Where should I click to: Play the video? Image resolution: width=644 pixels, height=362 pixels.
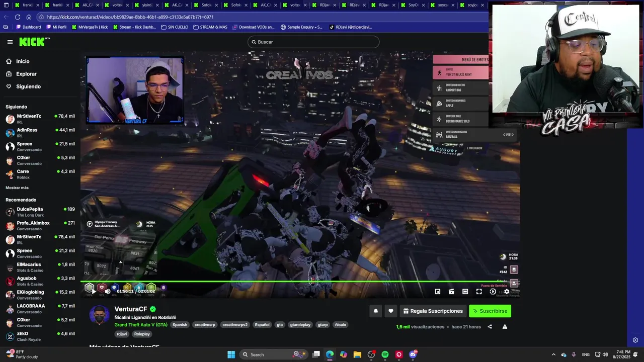pos(94,291)
